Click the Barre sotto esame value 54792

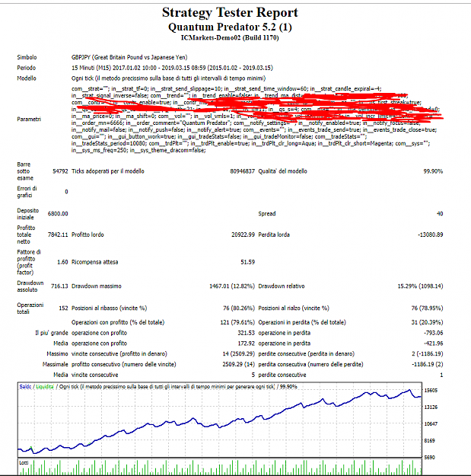coord(60,171)
